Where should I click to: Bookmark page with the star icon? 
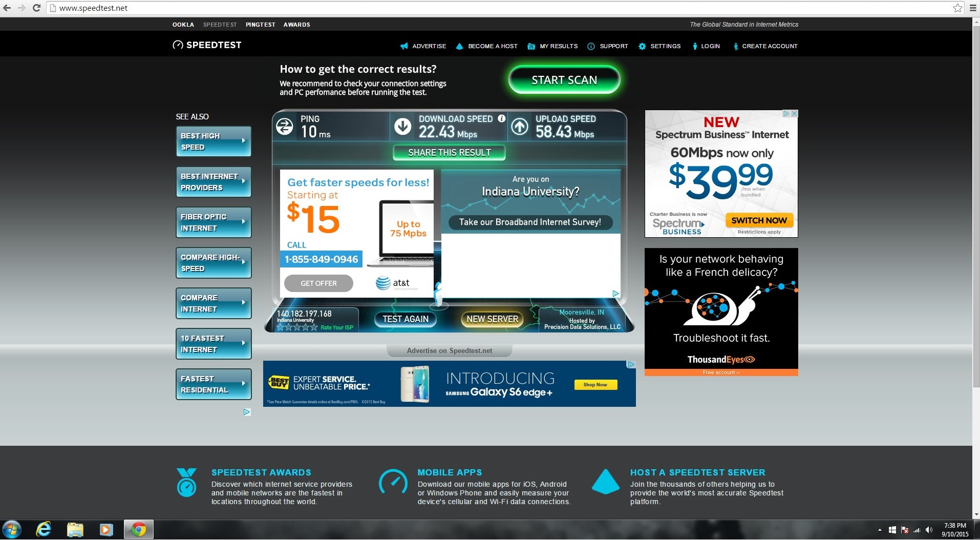coord(957,8)
